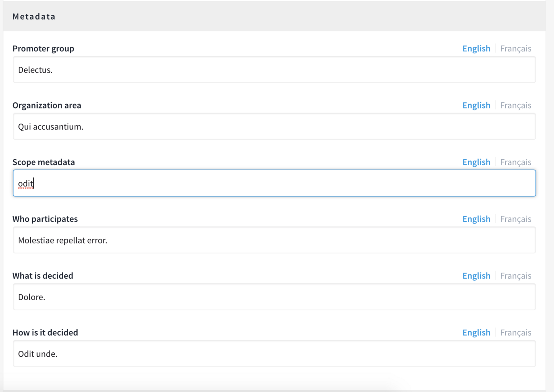This screenshot has height=392, width=554.
Task: Focus the Organization area input
Action: click(274, 127)
